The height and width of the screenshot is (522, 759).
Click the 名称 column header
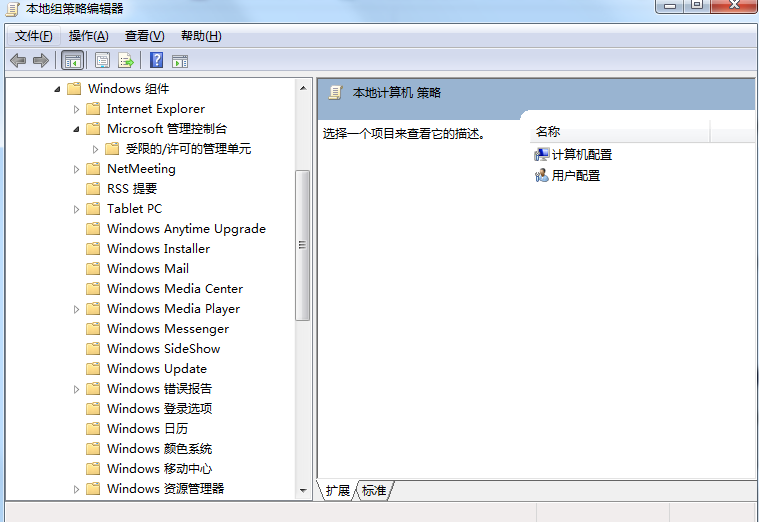point(548,132)
